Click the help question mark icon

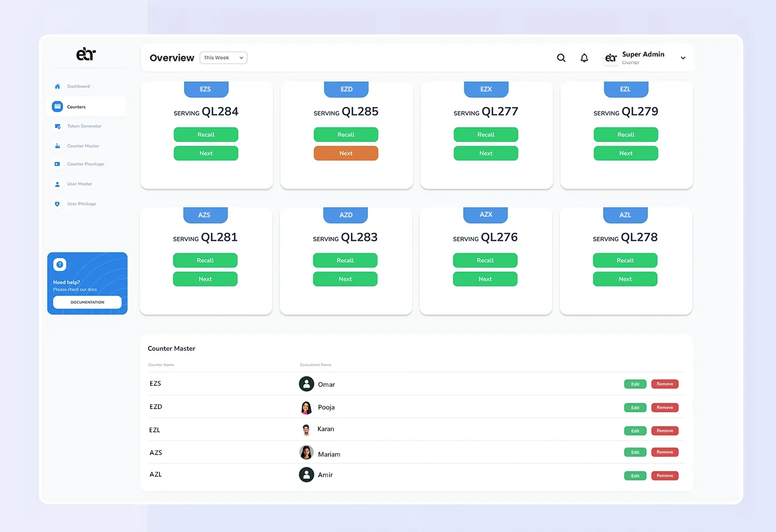[x=60, y=264]
